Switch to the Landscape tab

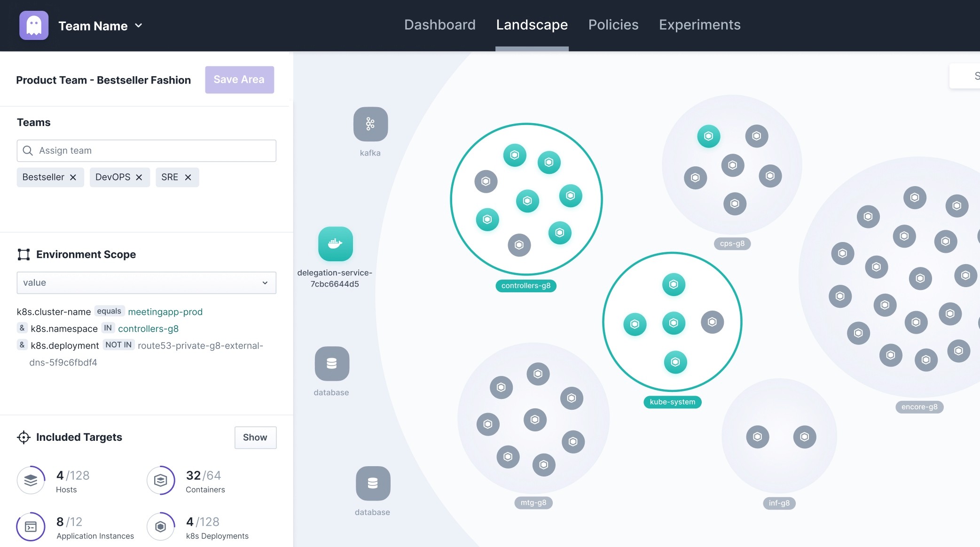(x=532, y=24)
